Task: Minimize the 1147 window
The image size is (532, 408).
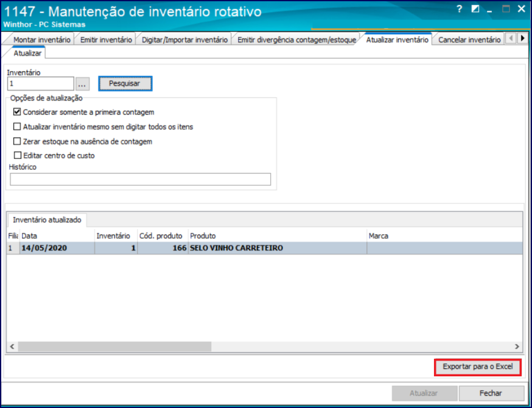Action: pyautogui.click(x=489, y=10)
